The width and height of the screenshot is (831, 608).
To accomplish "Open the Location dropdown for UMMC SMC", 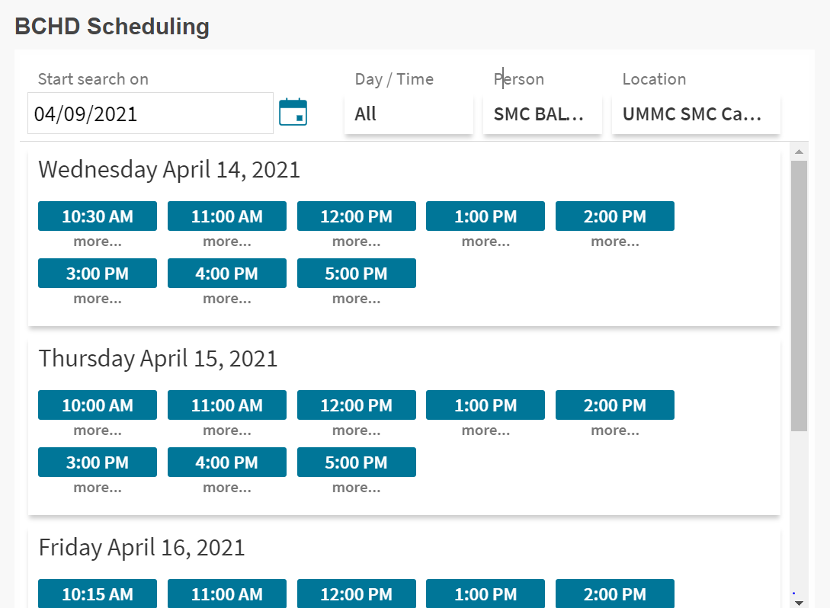I will (695, 114).
